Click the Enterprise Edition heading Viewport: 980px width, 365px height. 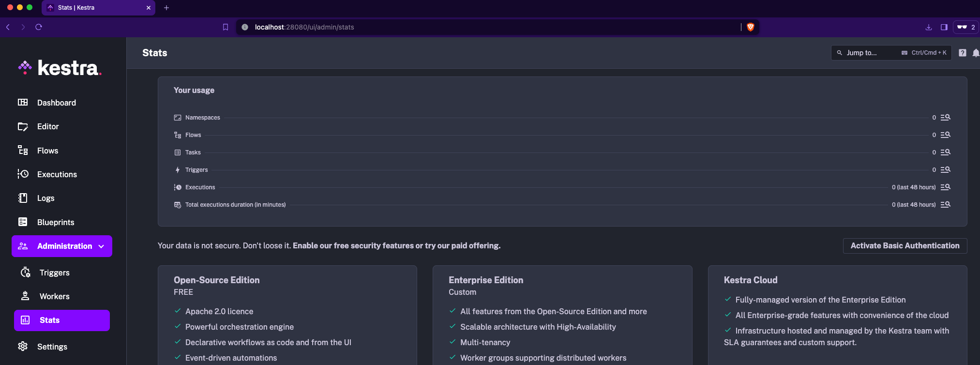click(486, 280)
